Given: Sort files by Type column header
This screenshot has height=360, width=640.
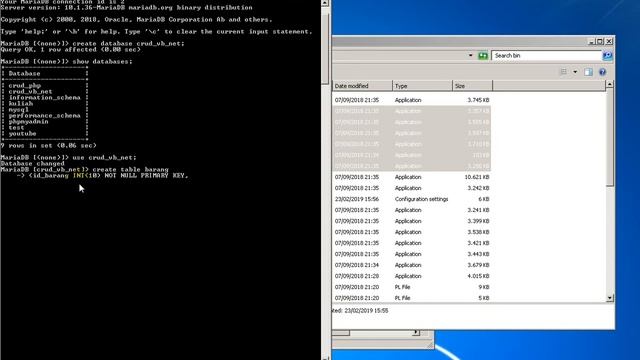Looking at the screenshot, I should click(422, 86).
